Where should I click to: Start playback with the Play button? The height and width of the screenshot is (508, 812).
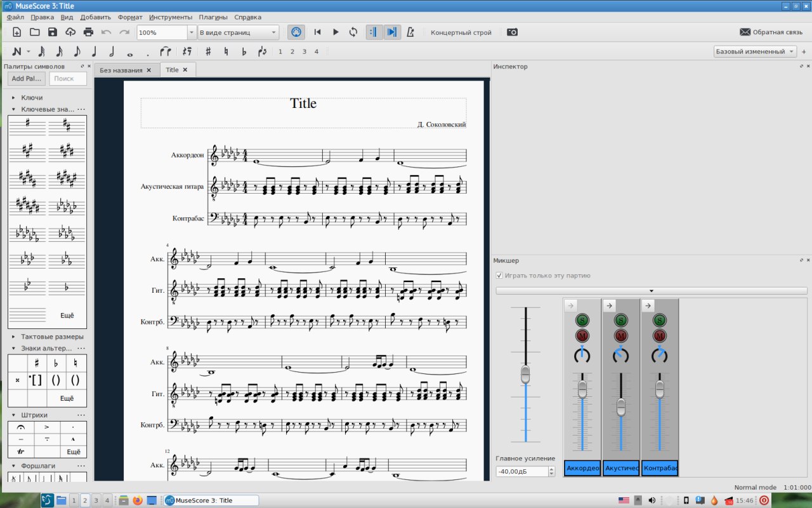click(336, 32)
